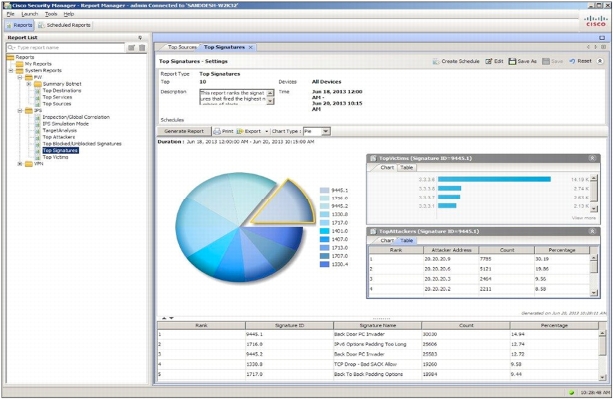This screenshot has width=614, height=400.
Task: Select Top Destinations report
Action: pyautogui.click(x=62, y=90)
